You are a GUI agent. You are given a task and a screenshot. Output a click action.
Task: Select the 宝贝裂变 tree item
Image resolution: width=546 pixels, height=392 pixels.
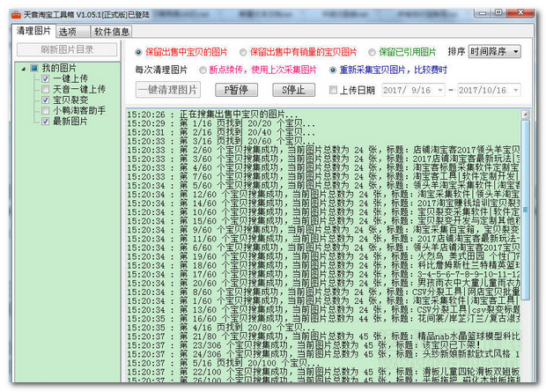point(70,100)
